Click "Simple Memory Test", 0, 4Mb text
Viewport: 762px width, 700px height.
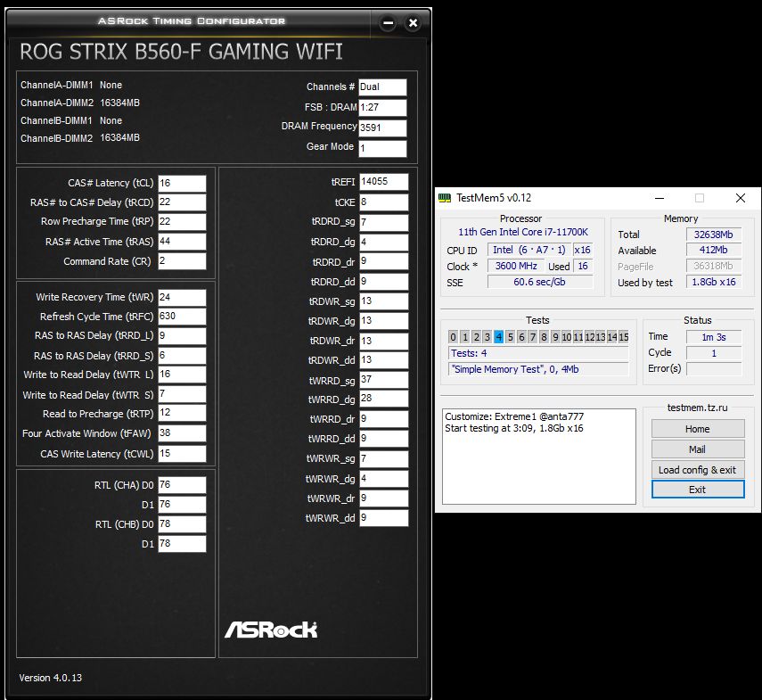[516, 369]
